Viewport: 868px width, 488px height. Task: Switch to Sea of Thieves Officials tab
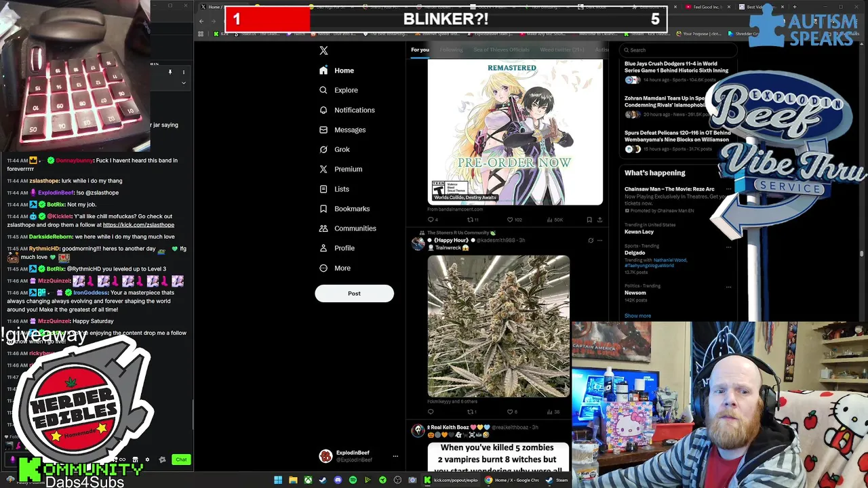coord(501,49)
